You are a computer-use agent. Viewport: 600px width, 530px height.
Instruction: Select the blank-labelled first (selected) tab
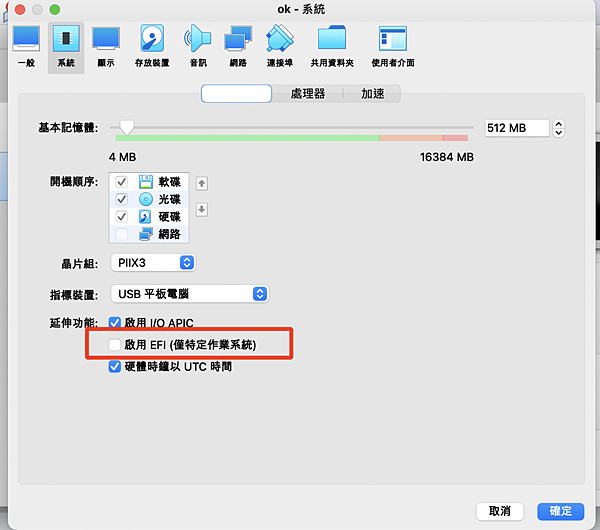pyautogui.click(x=236, y=94)
